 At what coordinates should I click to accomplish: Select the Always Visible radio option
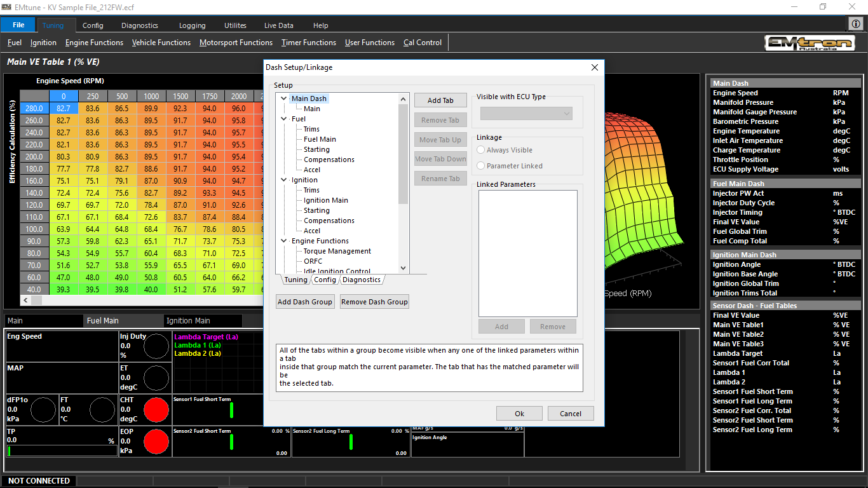[505, 150]
